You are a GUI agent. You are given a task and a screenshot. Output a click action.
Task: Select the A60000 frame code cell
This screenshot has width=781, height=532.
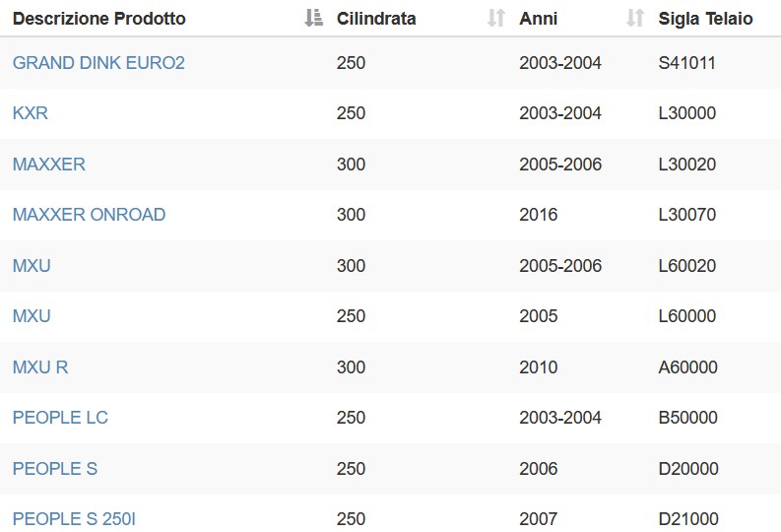[x=687, y=367]
